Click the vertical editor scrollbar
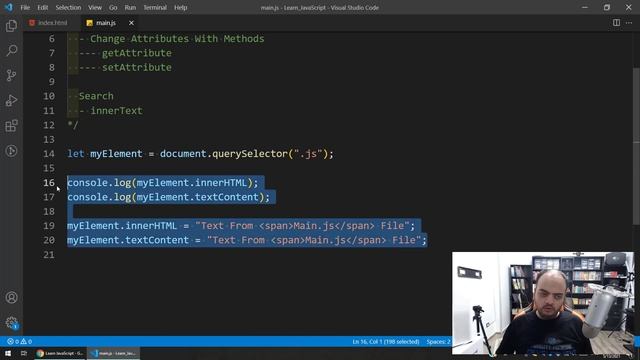The image size is (640, 360). [x=636, y=146]
